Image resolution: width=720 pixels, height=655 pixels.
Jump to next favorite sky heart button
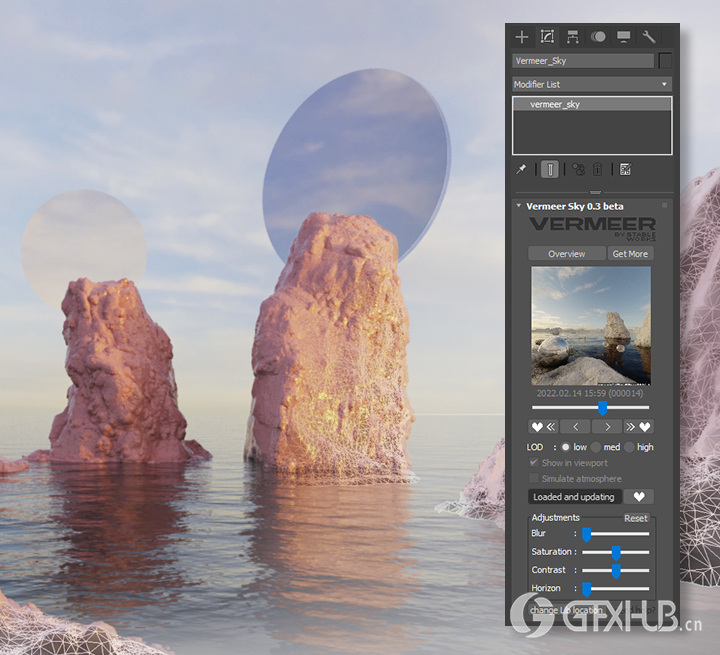click(x=638, y=427)
